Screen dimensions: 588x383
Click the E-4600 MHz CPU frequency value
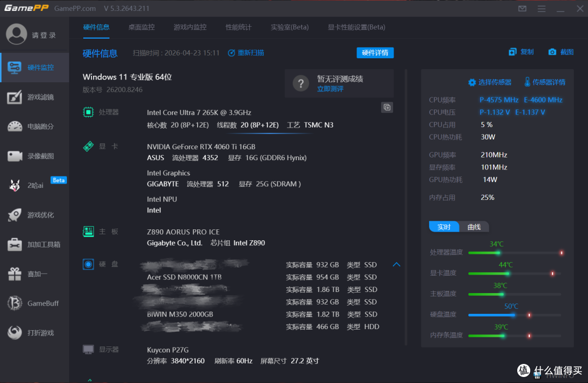543,100
